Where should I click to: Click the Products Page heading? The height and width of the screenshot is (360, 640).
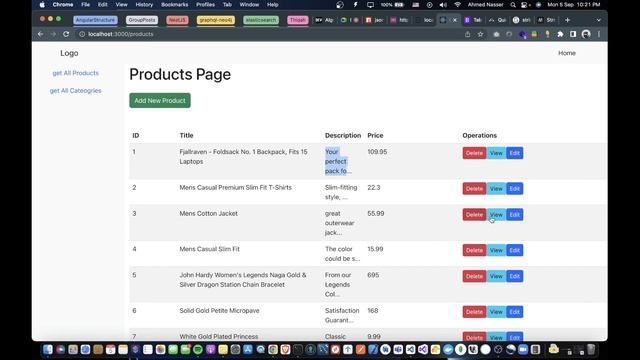point(180,74)
